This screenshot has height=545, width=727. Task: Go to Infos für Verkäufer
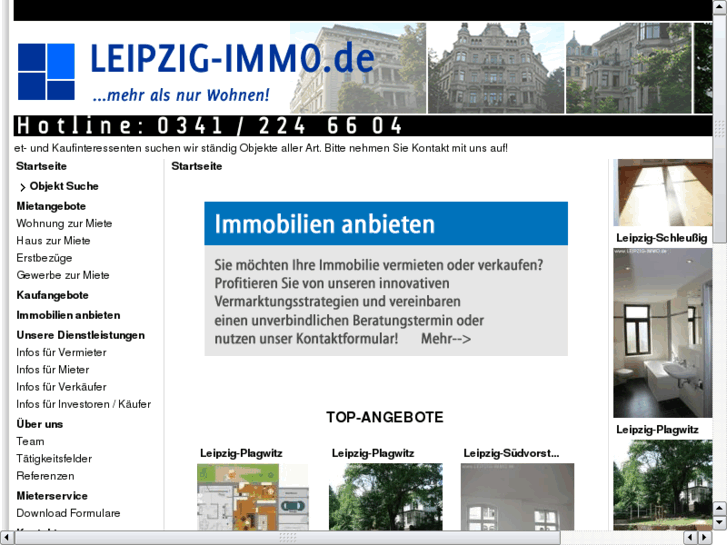pos(61,386)
